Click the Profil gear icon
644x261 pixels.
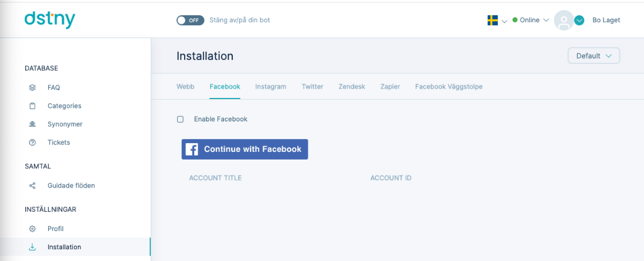click(32, 229)
